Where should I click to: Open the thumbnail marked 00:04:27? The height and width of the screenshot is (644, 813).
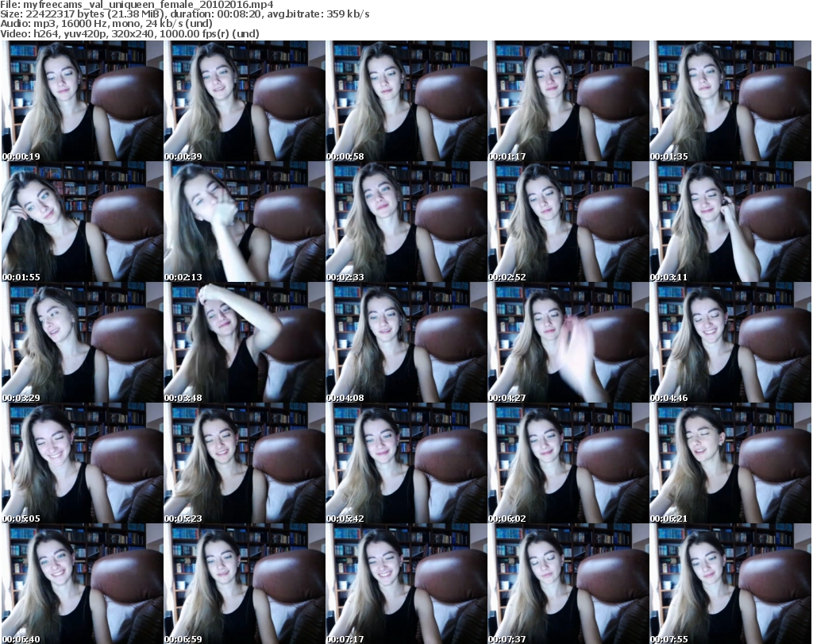coord(568,343)
